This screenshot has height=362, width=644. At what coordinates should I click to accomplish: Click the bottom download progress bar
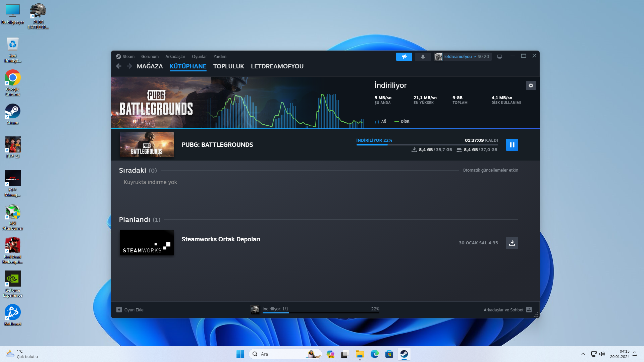coord(321,312)
